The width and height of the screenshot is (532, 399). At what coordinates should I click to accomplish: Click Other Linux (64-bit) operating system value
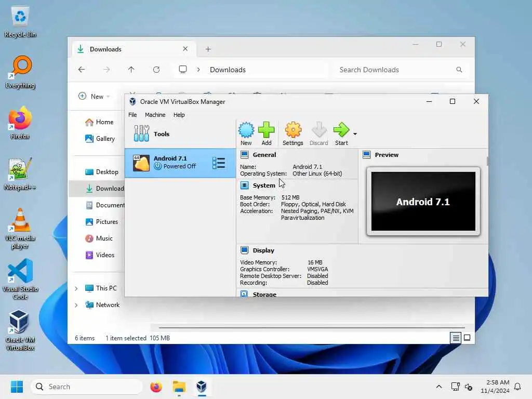pos(317,174)
